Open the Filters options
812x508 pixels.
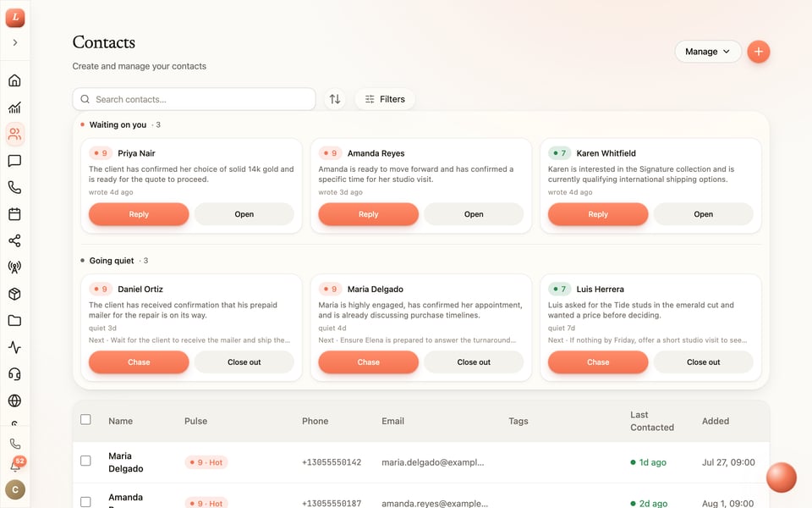pyautogui.click(x=385, y=99)
